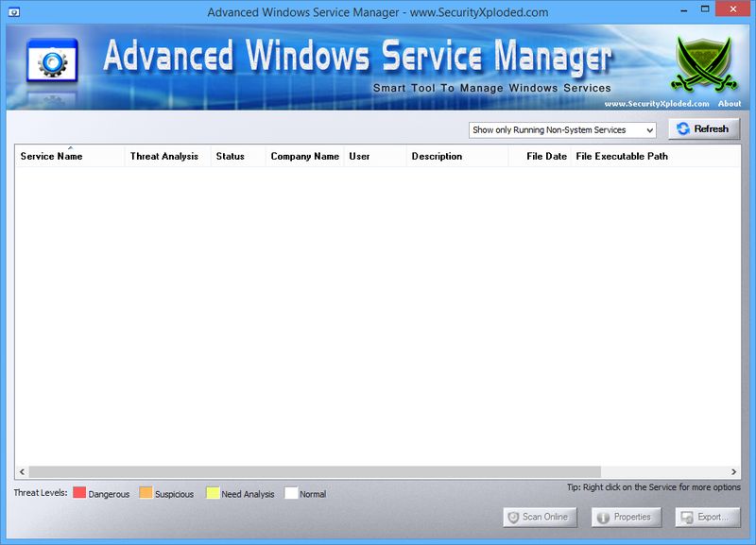Sort by User column header
Viewport: 756px width, 545px height.
coord(375,156)
